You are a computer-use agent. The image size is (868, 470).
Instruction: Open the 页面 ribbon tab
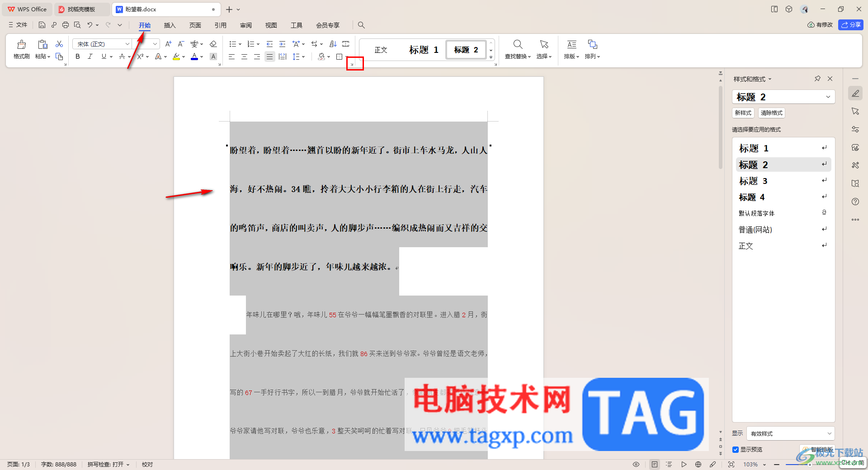195,25
